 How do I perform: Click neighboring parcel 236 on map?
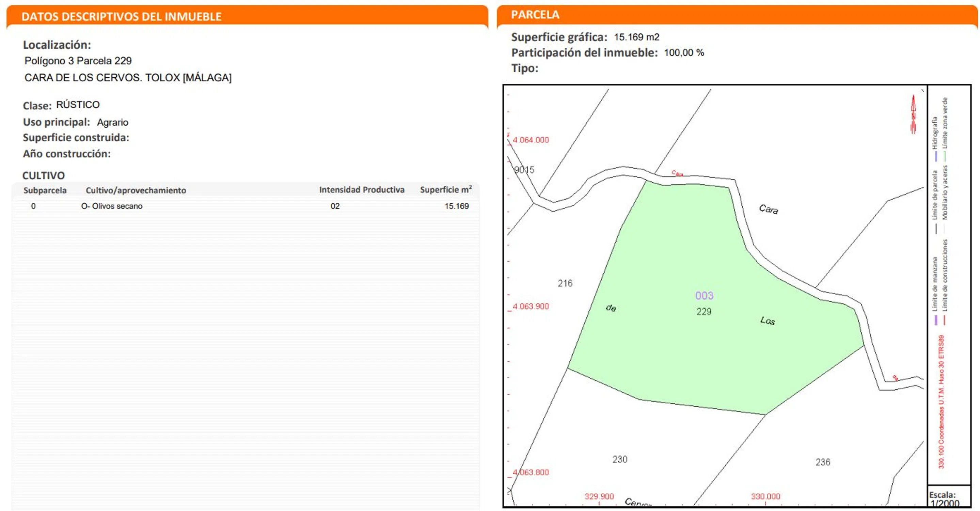click(x=822, y=462)
